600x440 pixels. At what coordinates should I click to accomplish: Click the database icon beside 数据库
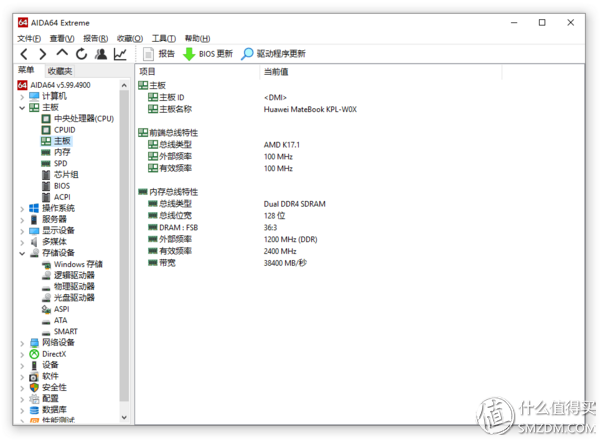pos(34,410)
